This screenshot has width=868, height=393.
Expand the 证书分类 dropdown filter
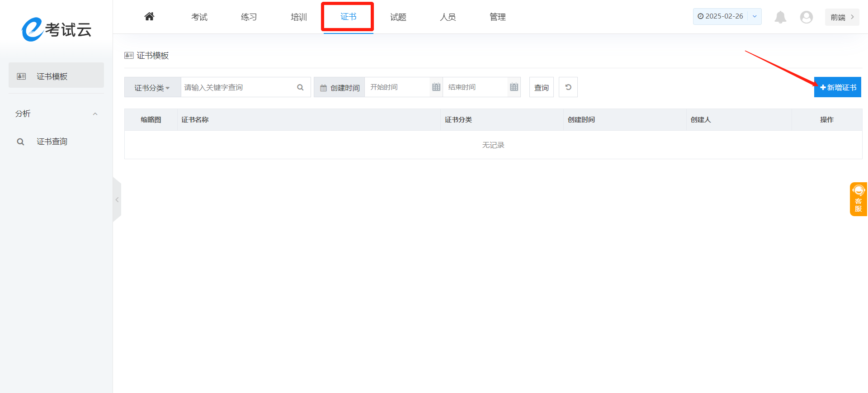point(152,88)
